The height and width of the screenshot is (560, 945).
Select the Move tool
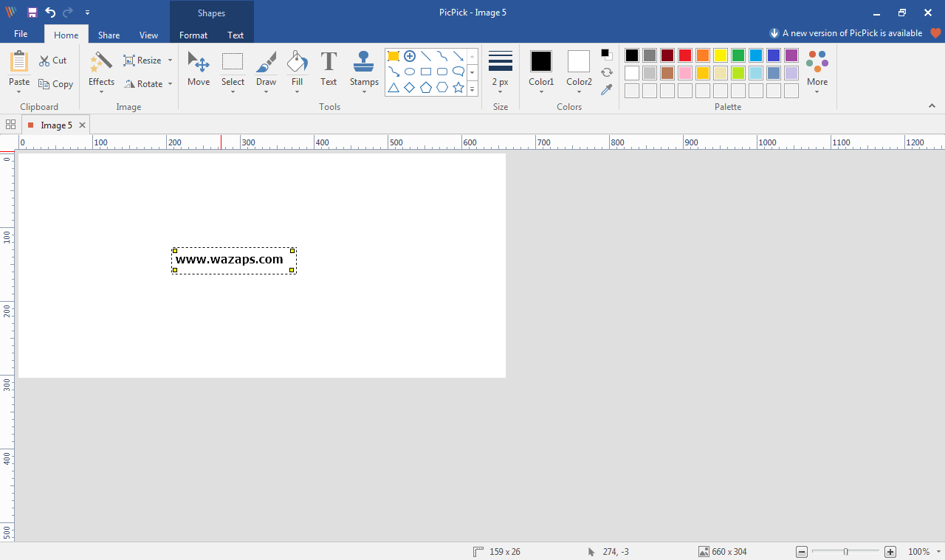coord(199,69)
